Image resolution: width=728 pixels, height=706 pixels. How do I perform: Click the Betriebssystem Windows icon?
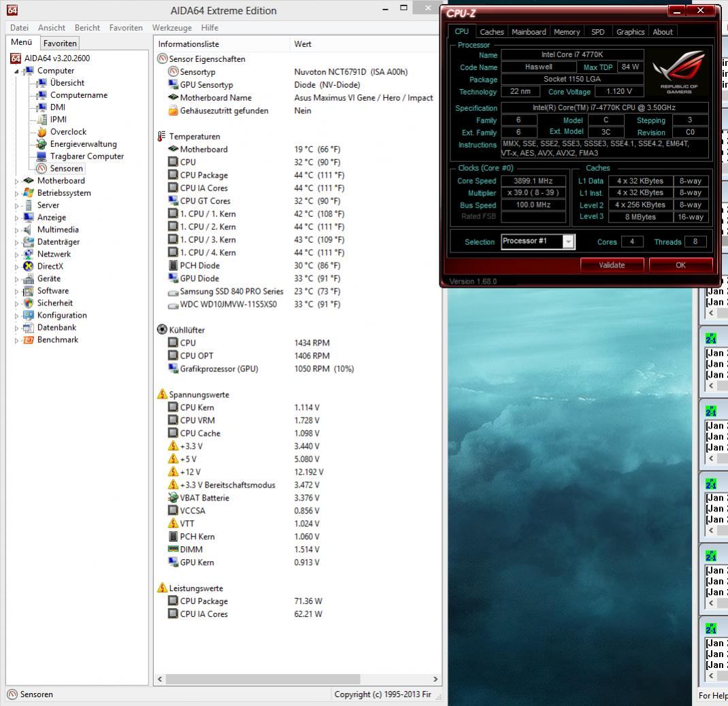29,193
